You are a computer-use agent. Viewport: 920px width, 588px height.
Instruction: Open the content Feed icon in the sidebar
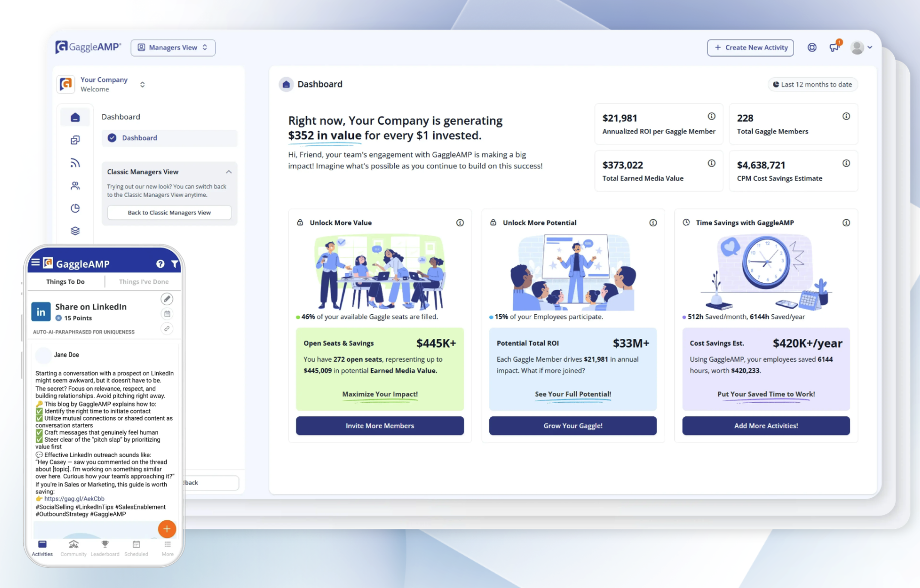75,162
